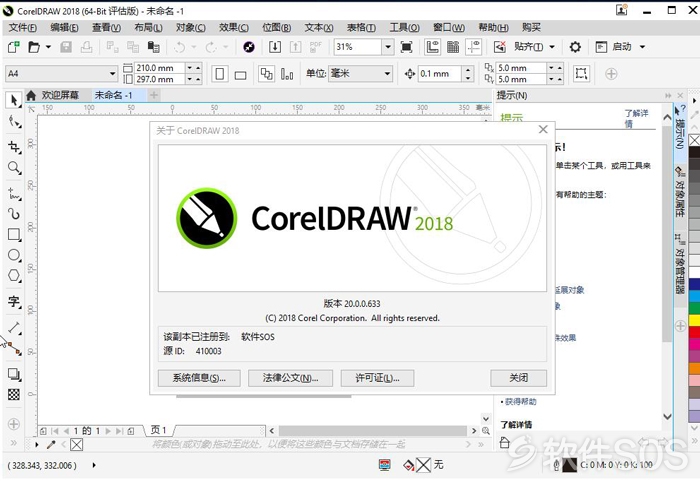Image resolution: width=700 pixels, height=481 pixels.
Task: Click the 系统信息(S)... button
Action: (199, 378)
